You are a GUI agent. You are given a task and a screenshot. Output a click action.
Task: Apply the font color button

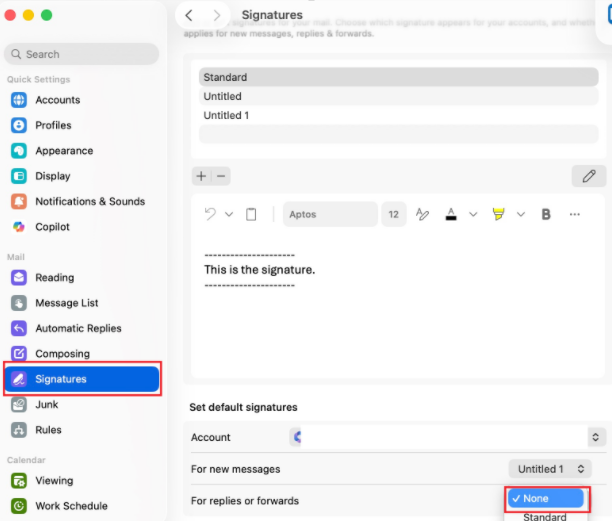pos(451,214)
